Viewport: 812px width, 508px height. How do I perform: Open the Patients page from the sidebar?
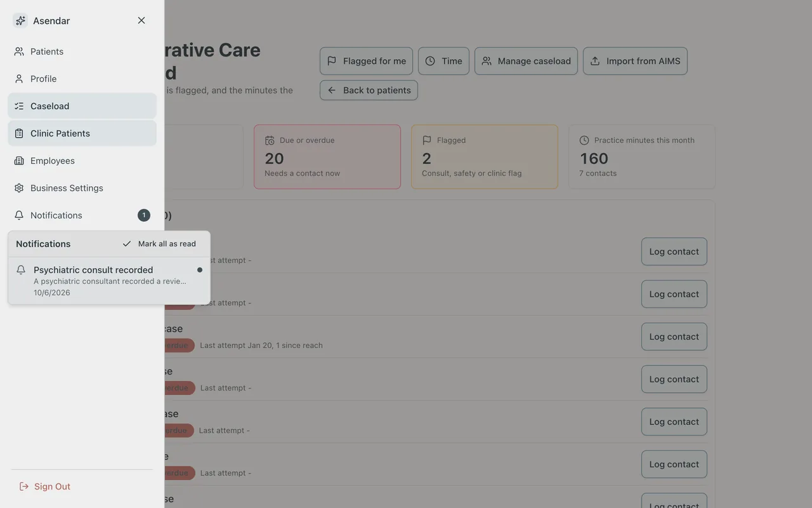pyautogui.click(x=82, y=51)
